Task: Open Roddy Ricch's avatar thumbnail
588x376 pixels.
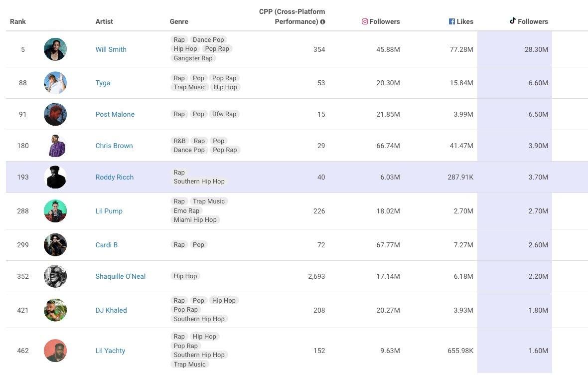Action: 55,177
